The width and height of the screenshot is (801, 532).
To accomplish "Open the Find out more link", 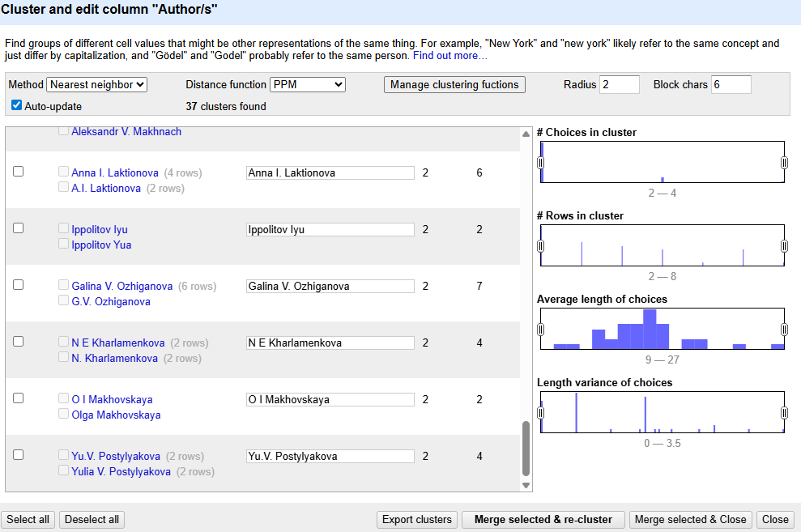I will coord(450,56).
